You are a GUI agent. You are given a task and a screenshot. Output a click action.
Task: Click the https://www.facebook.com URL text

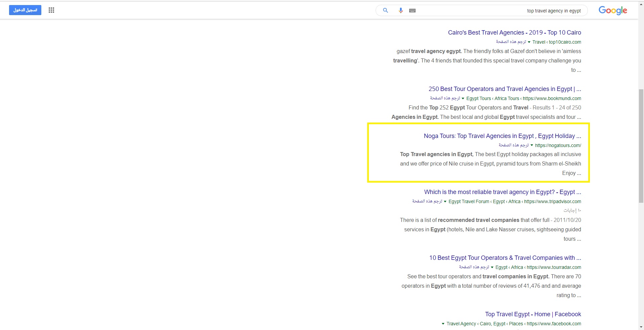(x=554, y=324)
